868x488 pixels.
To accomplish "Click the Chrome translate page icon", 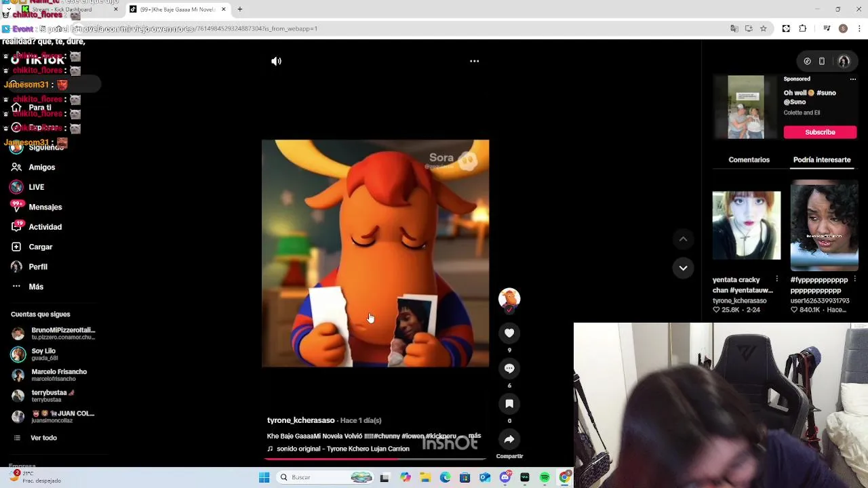I will coord(734,28).
